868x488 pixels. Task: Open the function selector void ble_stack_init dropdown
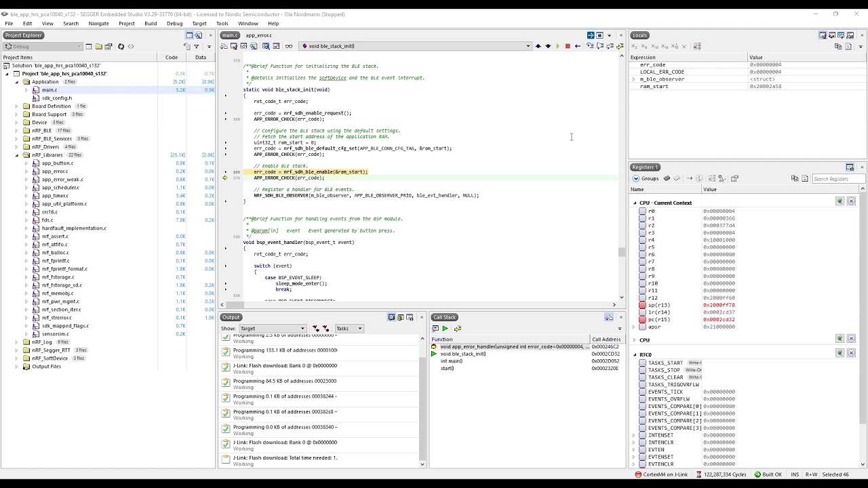pos(415,46)
